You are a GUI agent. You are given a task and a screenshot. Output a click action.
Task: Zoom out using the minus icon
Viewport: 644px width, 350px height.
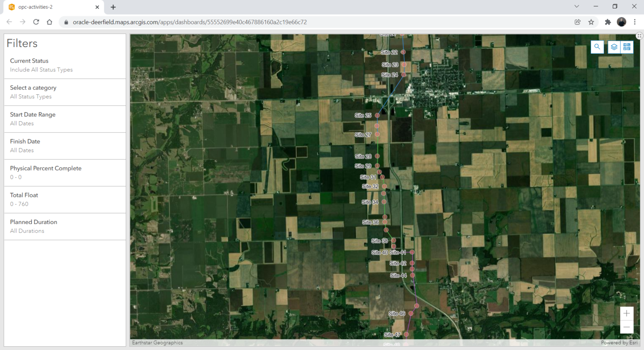coord(626,326)
